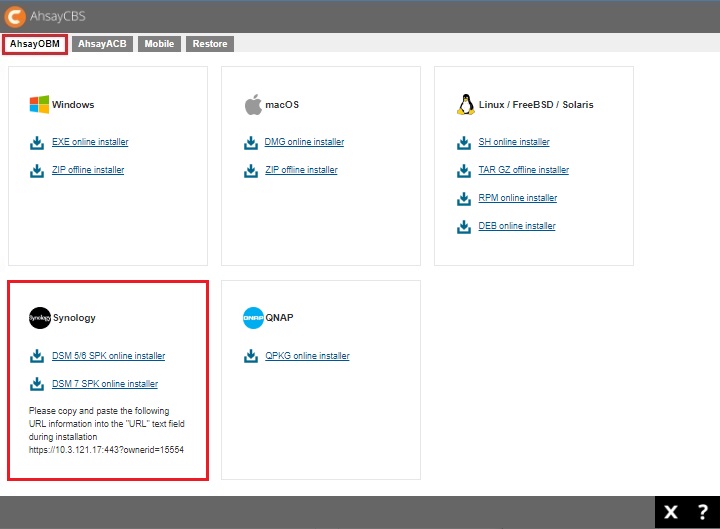Click download icon beside QPKG online installer
720x529 pixels.
tap(250, 356)
